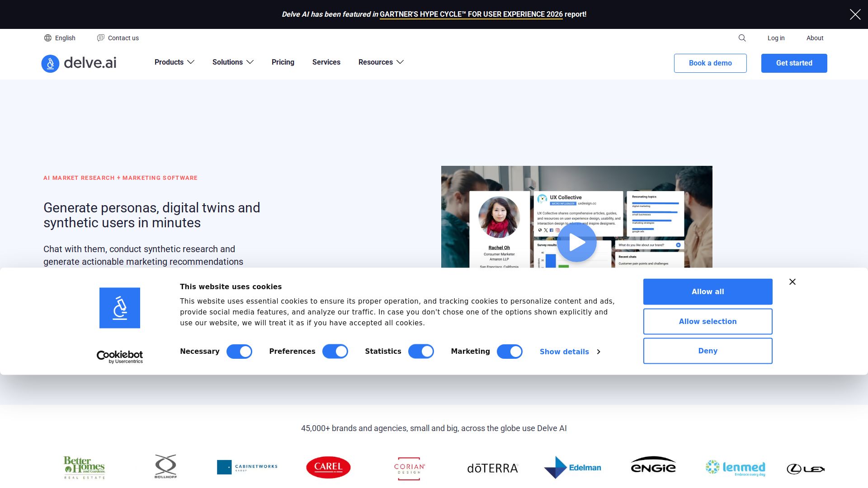Open the Gartner's Hype Cycle report link

(x=471, y=14)
